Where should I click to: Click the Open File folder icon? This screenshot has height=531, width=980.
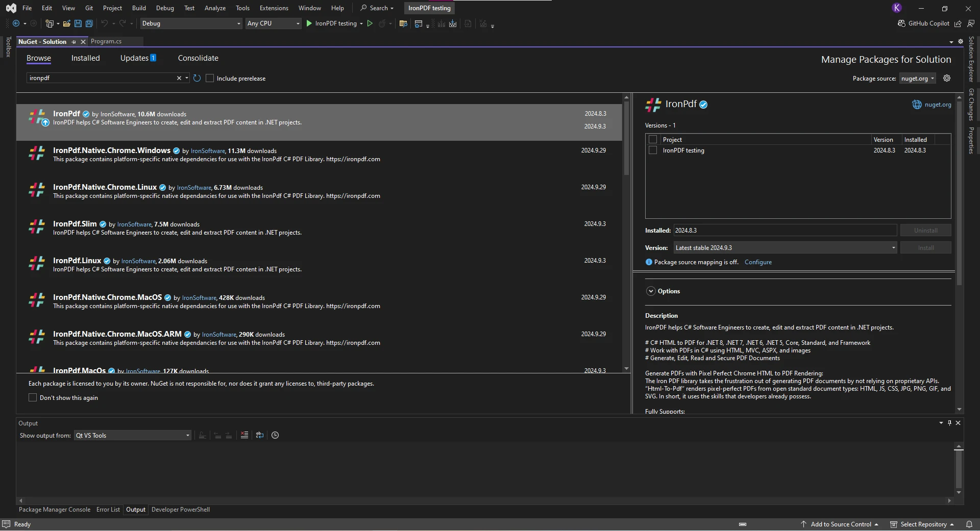click(66, 23)
